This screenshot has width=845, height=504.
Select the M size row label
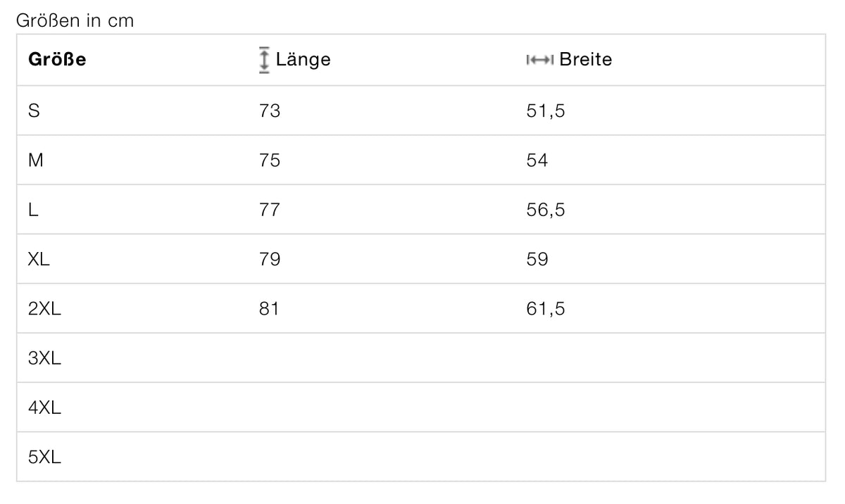[36, 160]
